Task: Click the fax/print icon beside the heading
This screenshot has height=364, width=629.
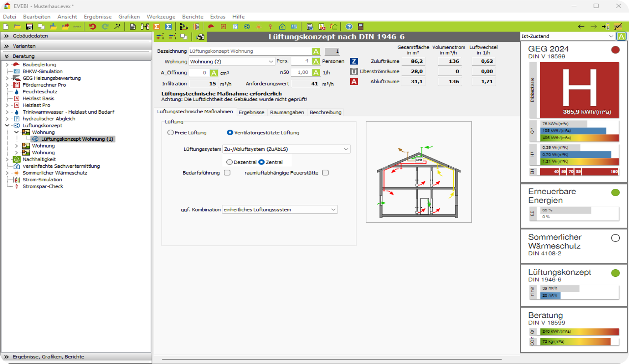Action: coord(200,37)
